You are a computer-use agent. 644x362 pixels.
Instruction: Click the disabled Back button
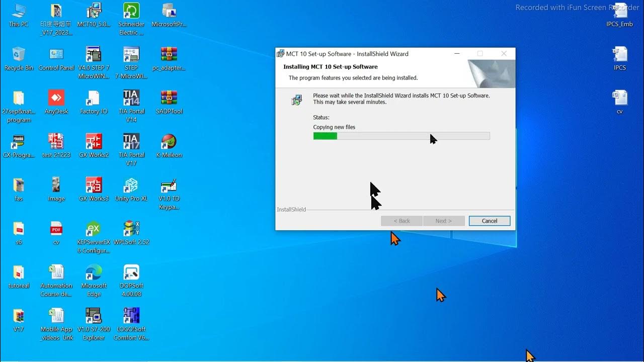tap(401, 221)
